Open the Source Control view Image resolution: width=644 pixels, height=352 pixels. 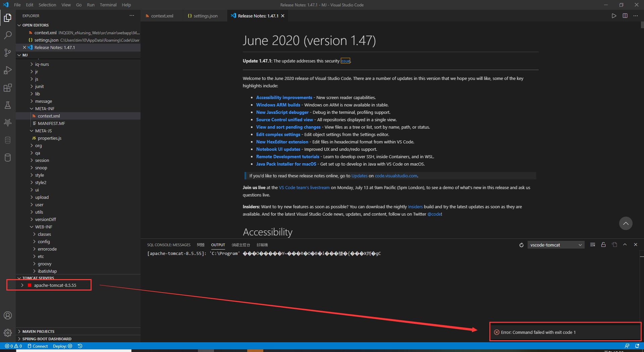tap(7, 53)
